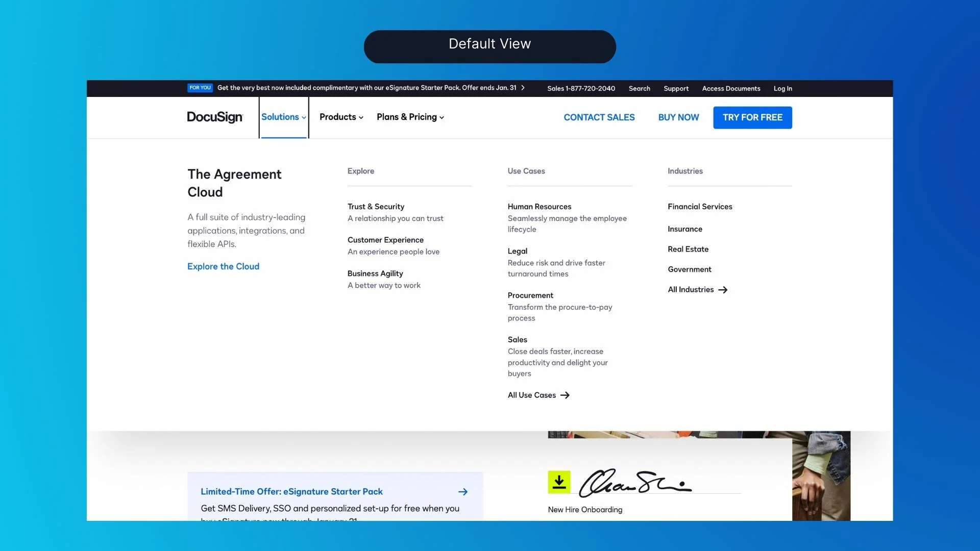Click the Sales 1-877-720-2040 phone link
Screen dimensions: 980x551
(x=581, y=88)
